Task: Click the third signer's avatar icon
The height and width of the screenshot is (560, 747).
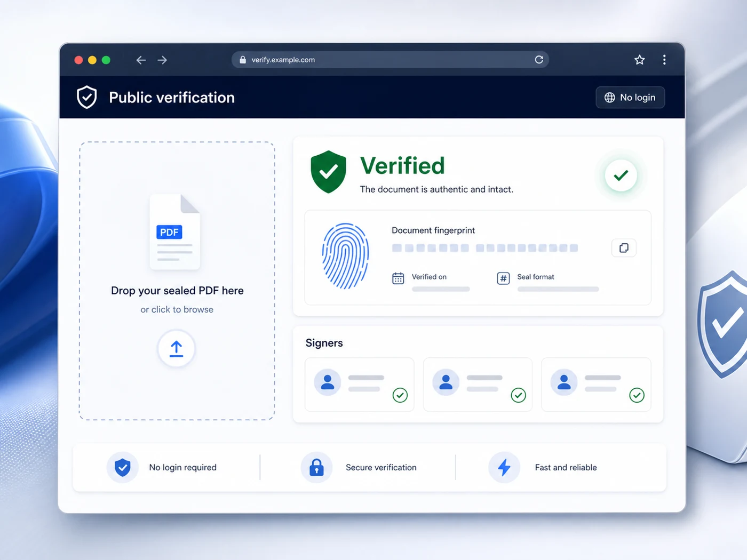Action: click(564, 382)
